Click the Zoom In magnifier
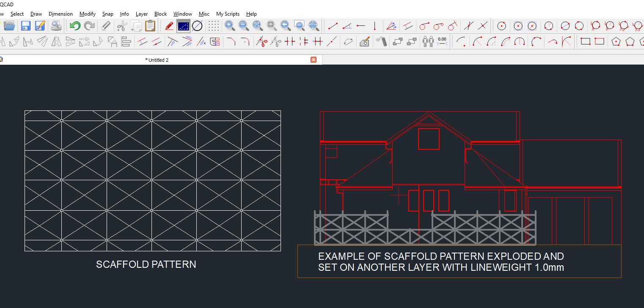The height and width of the screenshot is (308, 644). click(230, 26)
